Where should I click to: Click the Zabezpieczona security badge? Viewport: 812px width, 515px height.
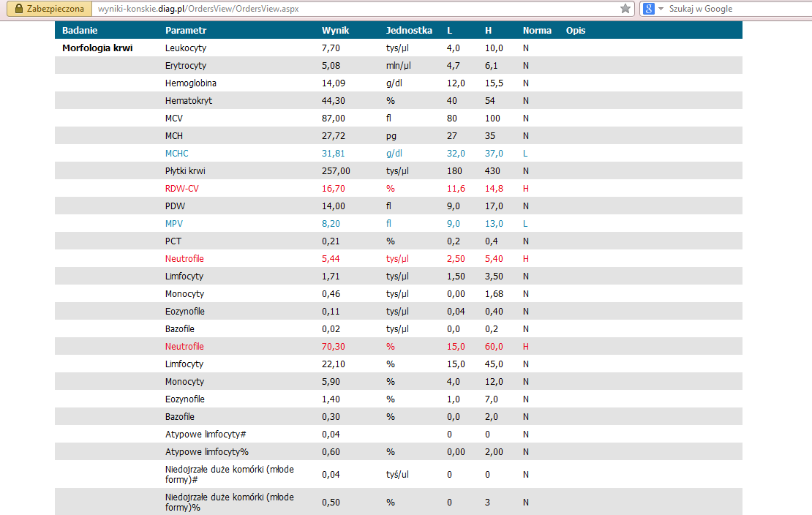(x=49, y=9)
